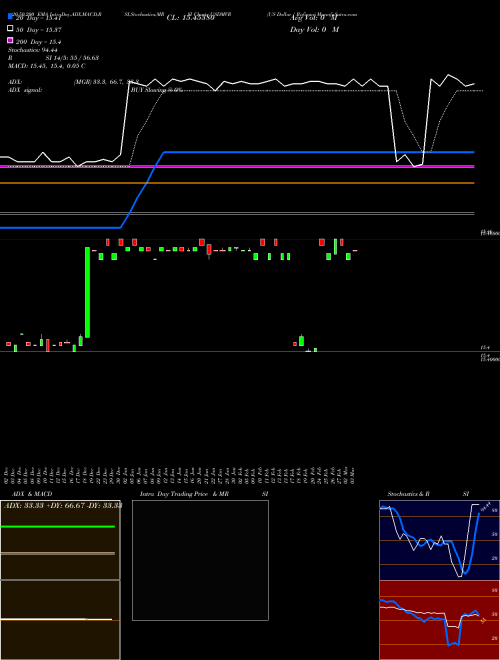Screen dimensions: 500x660
Task: Click the ADX signal: label
Action: click(25, 90)
